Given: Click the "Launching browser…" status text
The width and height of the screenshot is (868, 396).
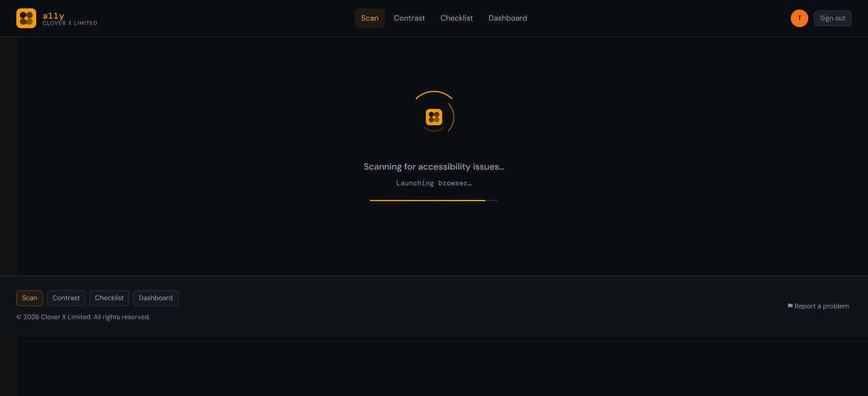Looking at the screenshot, I should (434, 183).
